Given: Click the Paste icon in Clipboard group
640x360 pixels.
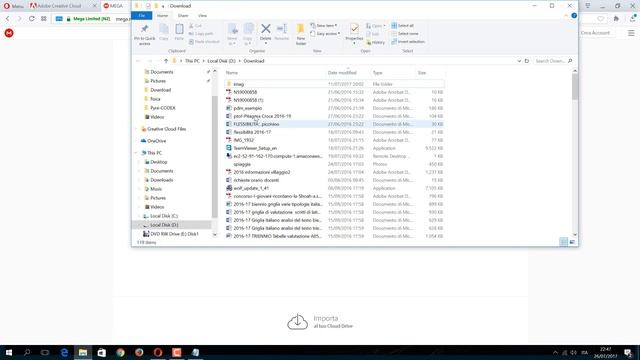Looking at the screenshot, I should point(179,29).
